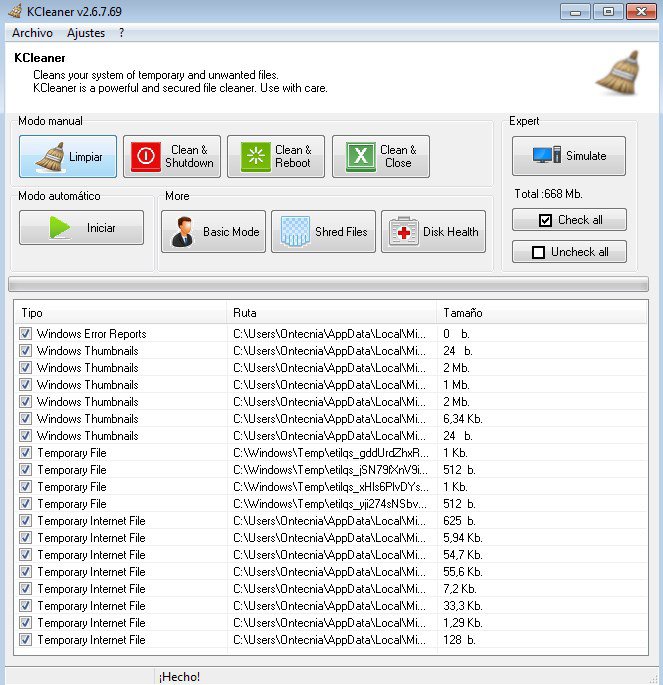Click the Disk Health label
Screen dimensions: 663x685
click(x=451, y=232)
